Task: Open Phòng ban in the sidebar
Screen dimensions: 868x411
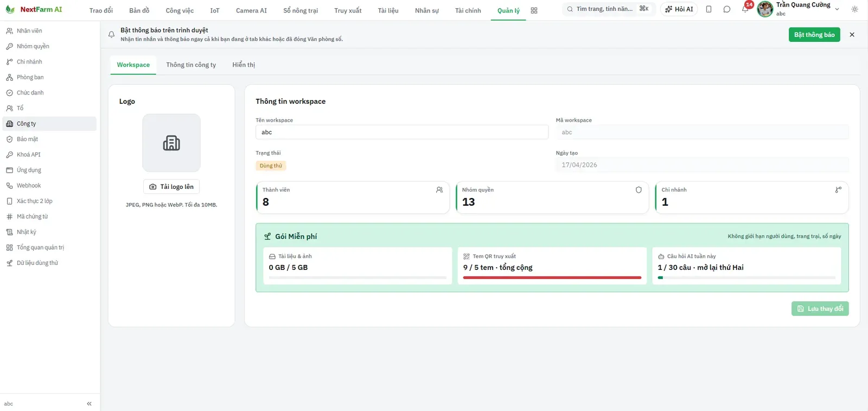Action: click(x=49, y=77)
